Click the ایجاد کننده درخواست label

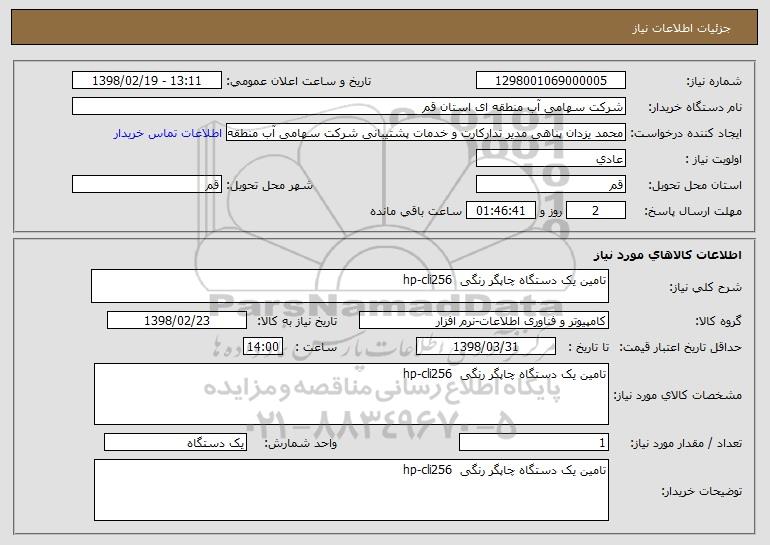686,134
